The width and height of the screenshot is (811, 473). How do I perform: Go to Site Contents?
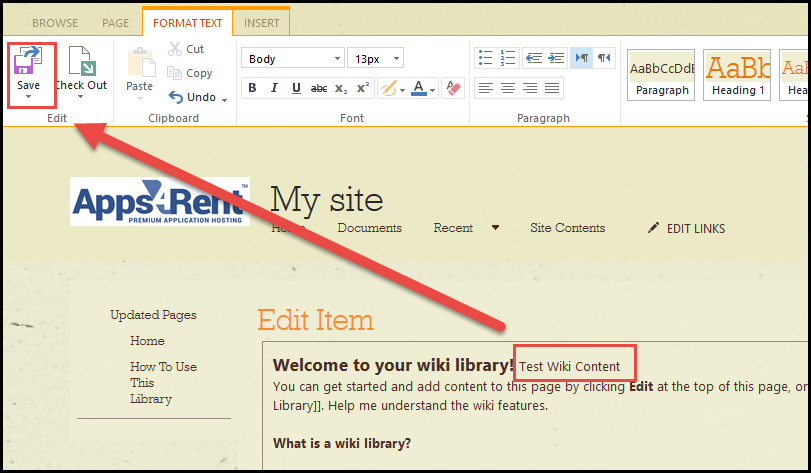tap(567, 228)
